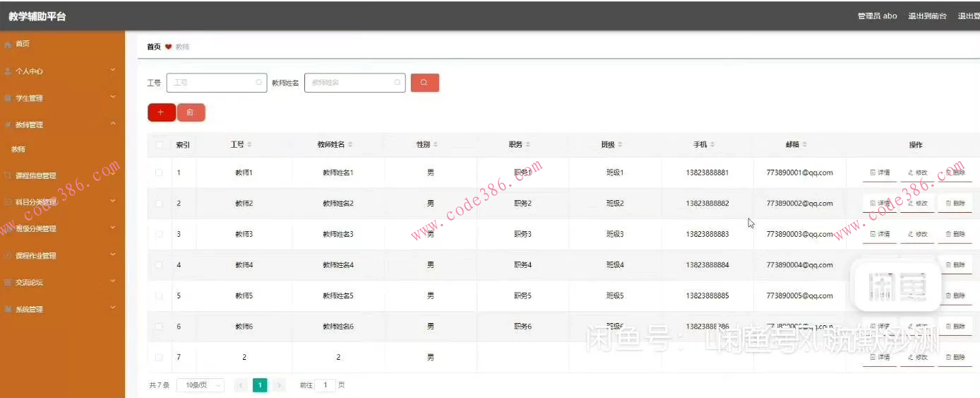Click magnifier icon in 教师姓名 field
The height and width of the screenshot is (398, 980).
point(398,83)
